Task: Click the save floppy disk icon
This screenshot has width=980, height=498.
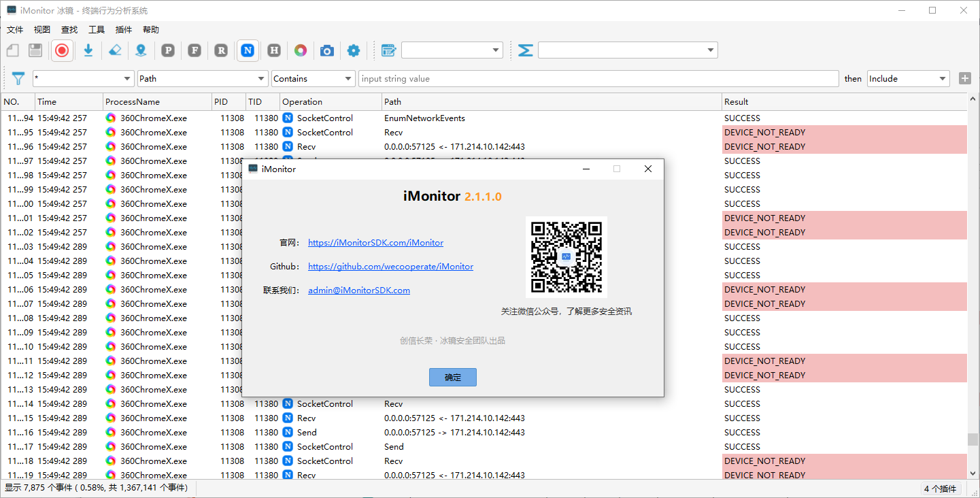Action: click(35, 50)
